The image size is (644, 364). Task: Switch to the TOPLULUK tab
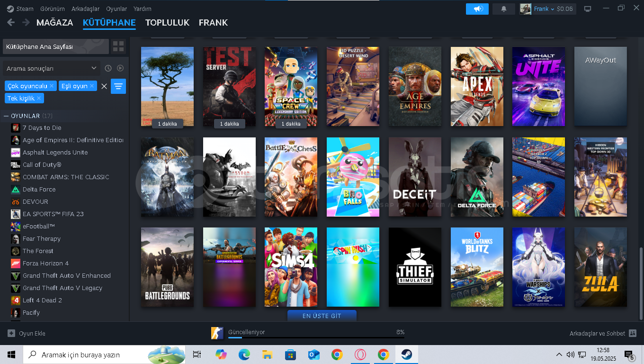pos(167,22)
